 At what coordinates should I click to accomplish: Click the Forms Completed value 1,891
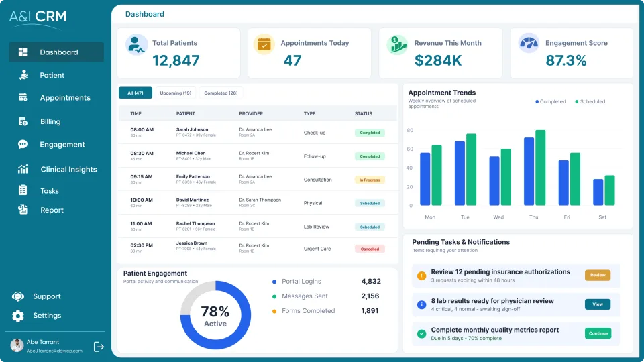[x=370, y=310]
